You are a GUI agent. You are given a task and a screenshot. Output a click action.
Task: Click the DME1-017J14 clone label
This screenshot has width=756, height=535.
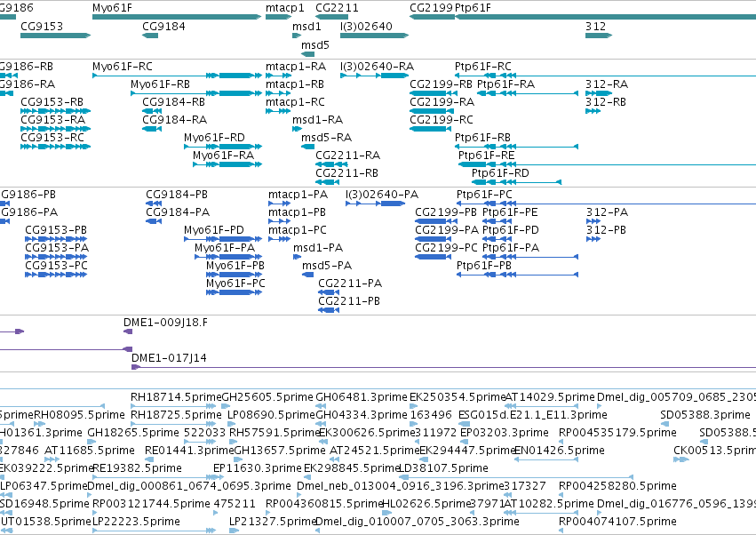click(x=169, y=358)
